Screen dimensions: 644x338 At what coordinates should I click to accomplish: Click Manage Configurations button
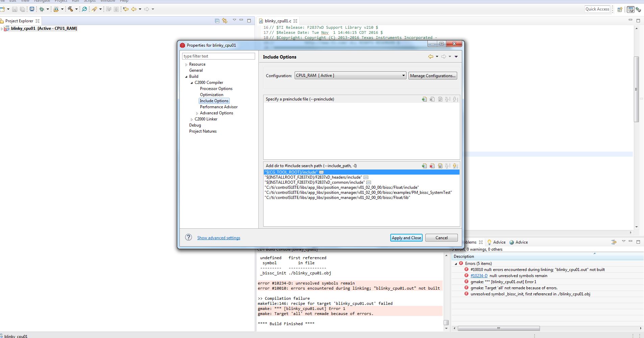[x=433, y=75]
